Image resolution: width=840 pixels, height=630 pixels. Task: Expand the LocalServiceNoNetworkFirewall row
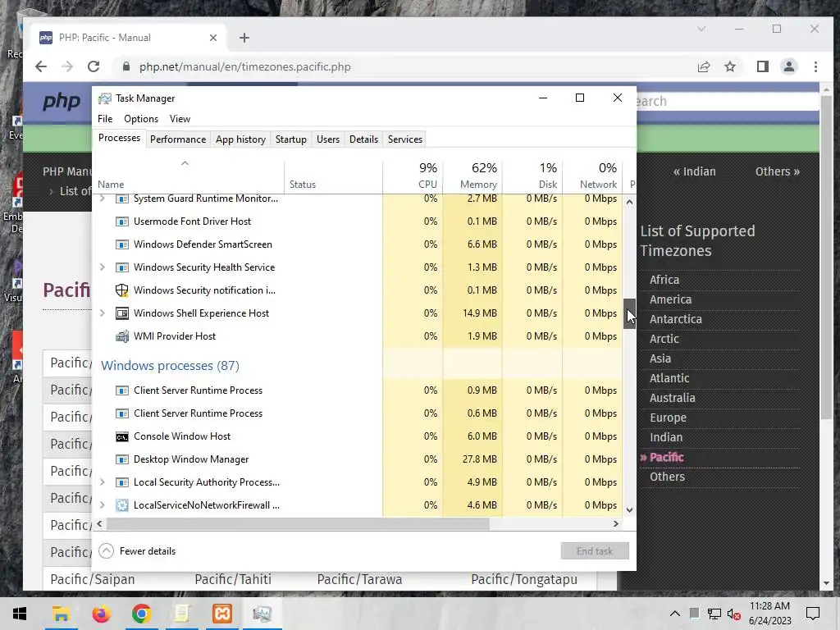pyautogui.click(x=103, y=505)
